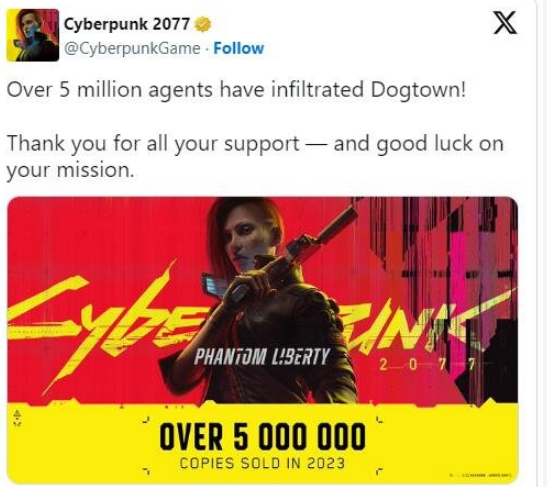Open the @CyberpunkGame handle link

tap(132, 48)
